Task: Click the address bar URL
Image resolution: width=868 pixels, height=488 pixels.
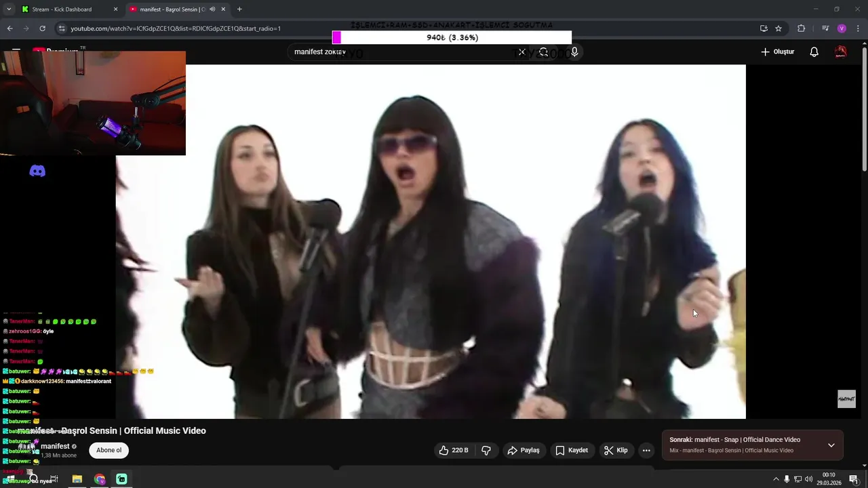Action: [176, 28]
